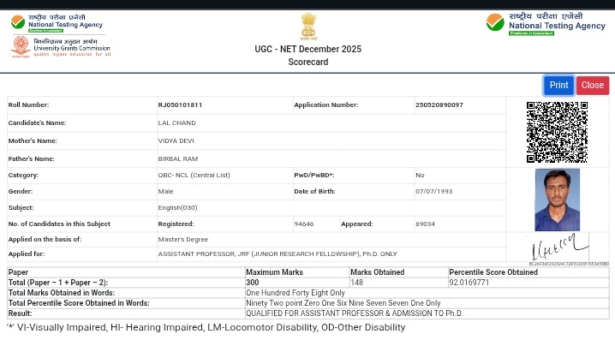Click the 'Scorecard' subtitle text
The height and width of the screenshot is (364, 615).
(x=308, y=62)
